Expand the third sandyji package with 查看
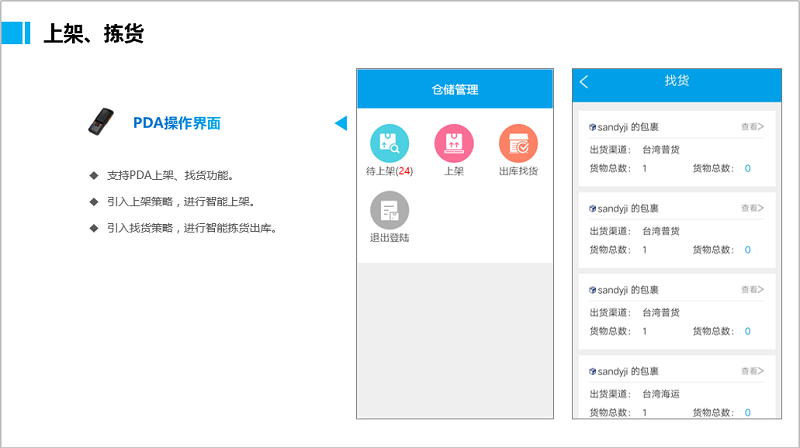The width and height of the screenshot is (800, 448). (752, 289)
